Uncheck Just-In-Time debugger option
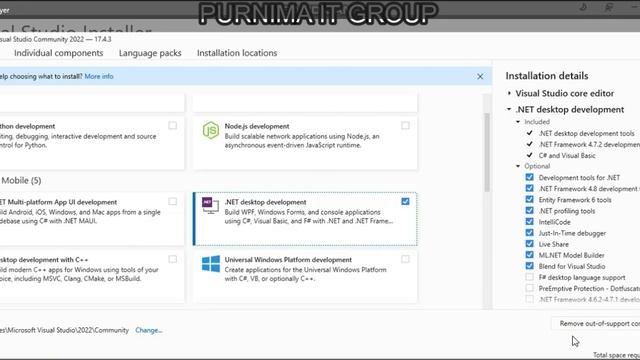The width and height of the screenshot is (640, 360). [x=529, y=232]
